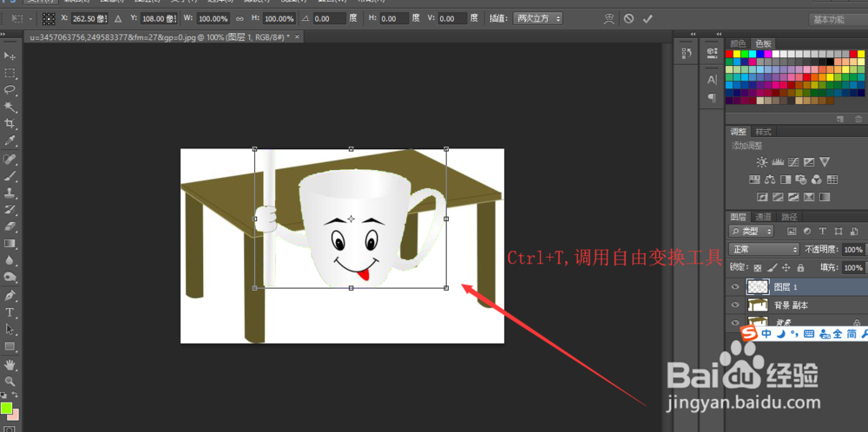The height and width of the screenshot is (432, 868).
Task: Switch to the 颜色 tab
Action: pos(737,43)
